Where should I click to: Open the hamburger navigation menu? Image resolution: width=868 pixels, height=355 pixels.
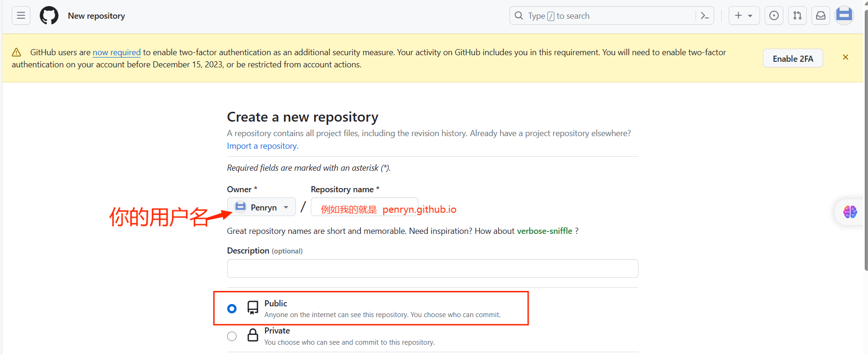point(21,15)
